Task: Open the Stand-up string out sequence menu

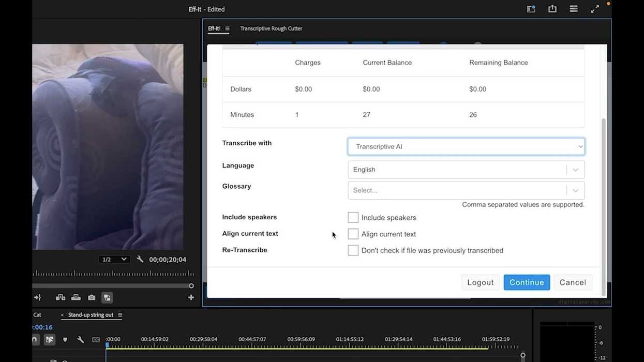Action: pos(120,315)
